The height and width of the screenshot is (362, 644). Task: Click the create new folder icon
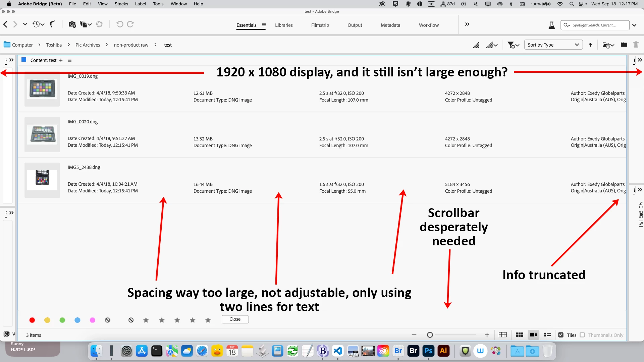pos(624,45)
